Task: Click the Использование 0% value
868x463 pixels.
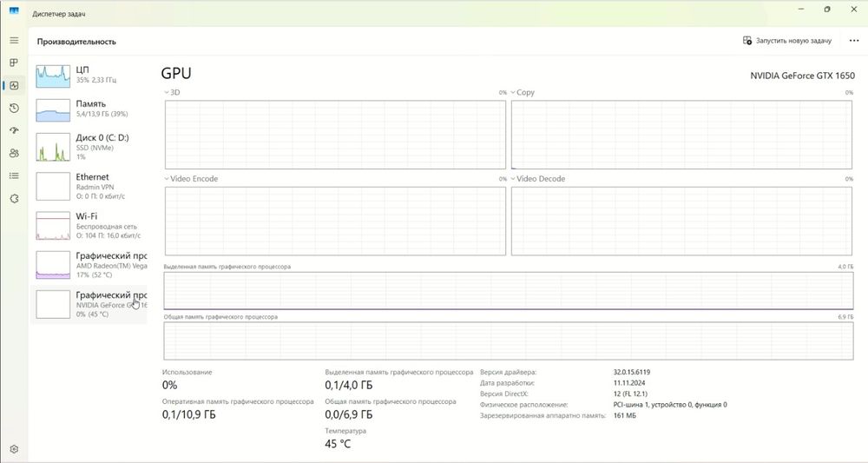Action: pyautogui.click(x=169, y=385)
